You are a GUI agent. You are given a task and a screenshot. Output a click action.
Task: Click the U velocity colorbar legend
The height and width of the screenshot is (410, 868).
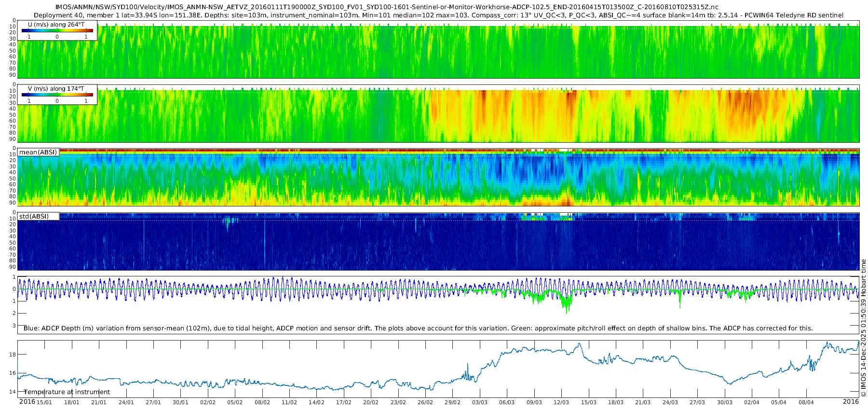click(58, 30)
